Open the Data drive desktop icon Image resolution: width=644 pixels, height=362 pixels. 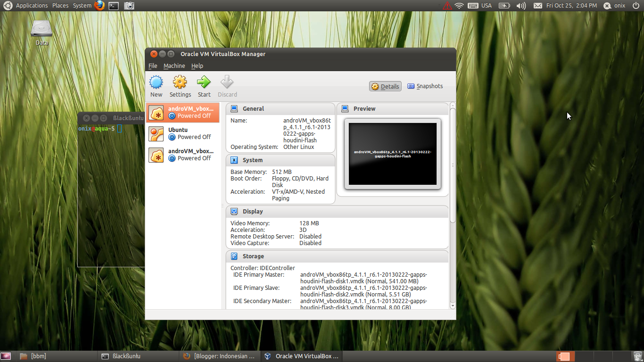[41, 32]
